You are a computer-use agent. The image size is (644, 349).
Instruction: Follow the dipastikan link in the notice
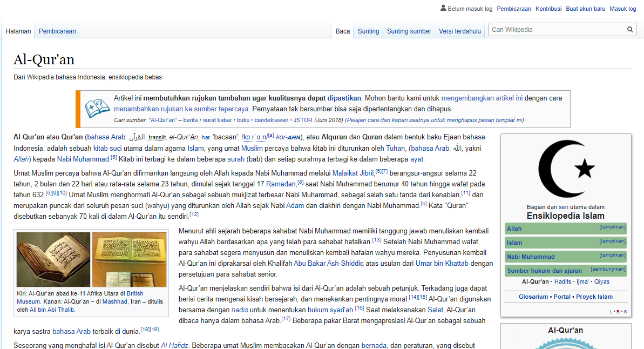tap(344, 98)
